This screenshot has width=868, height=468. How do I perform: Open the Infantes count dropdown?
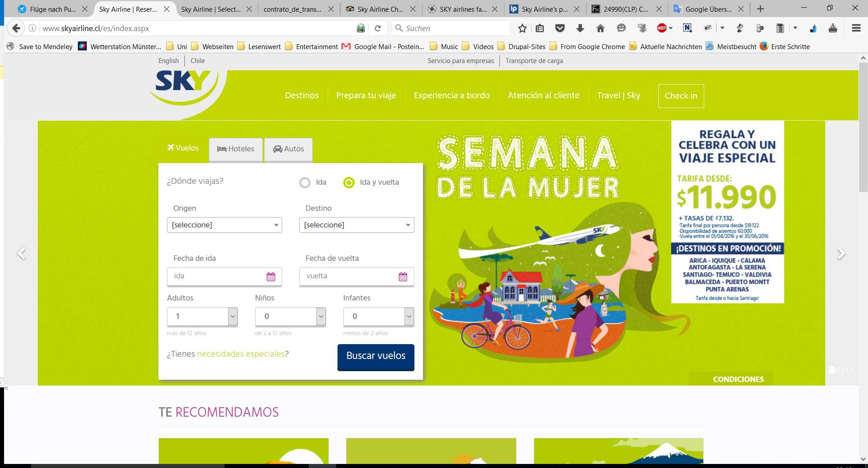point(378,317)
